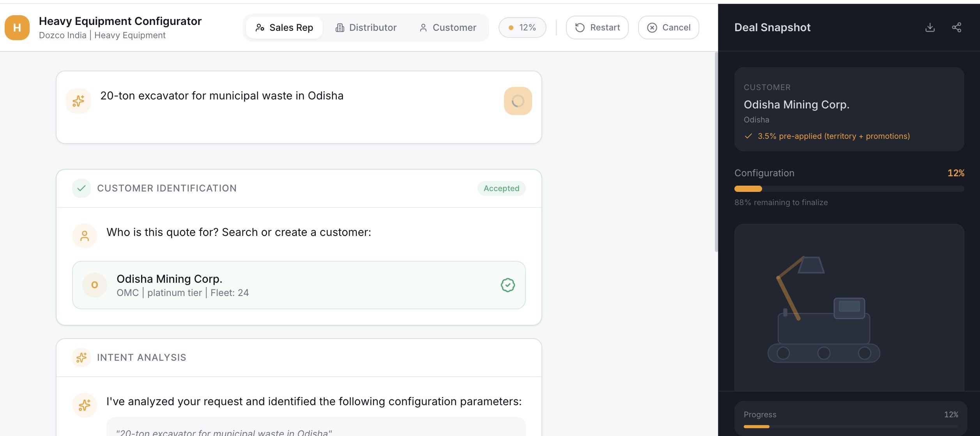Cancel the current configuration
Screen dimensions: 980x436
[668, 27]
